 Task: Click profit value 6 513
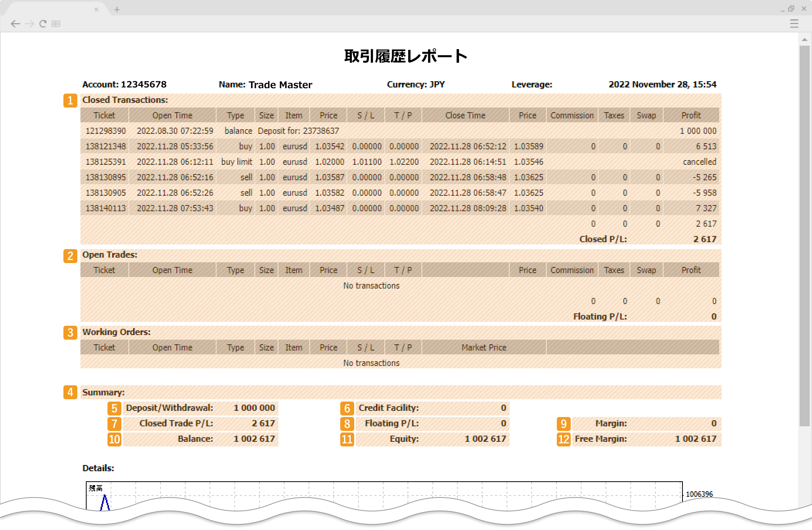pyautogui.click(x=706, y=146)
